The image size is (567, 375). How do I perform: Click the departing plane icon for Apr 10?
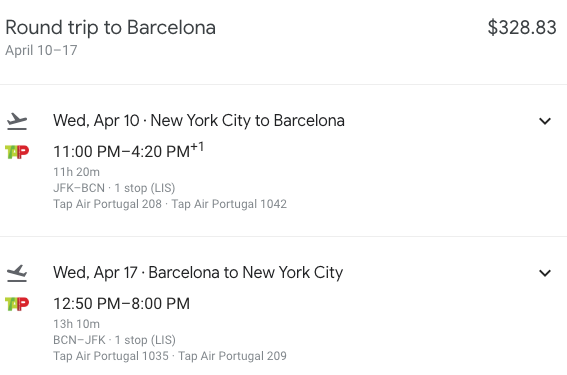[17, 121]
